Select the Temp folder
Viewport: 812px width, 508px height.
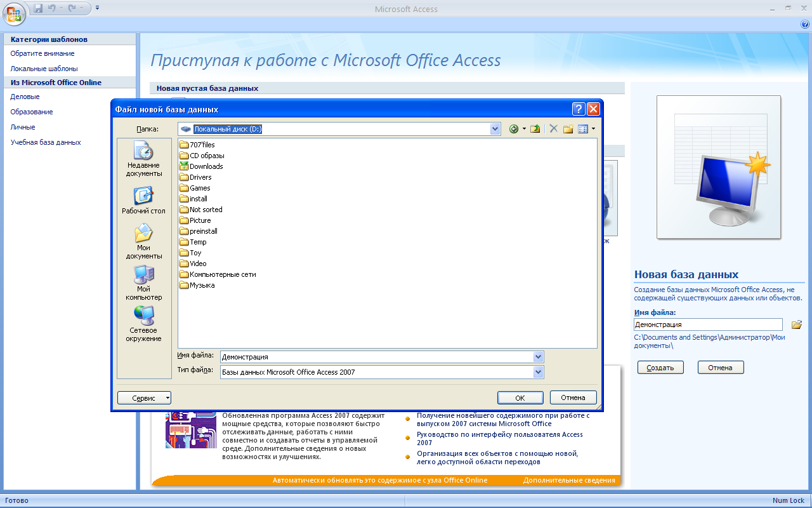coord(193,242)
